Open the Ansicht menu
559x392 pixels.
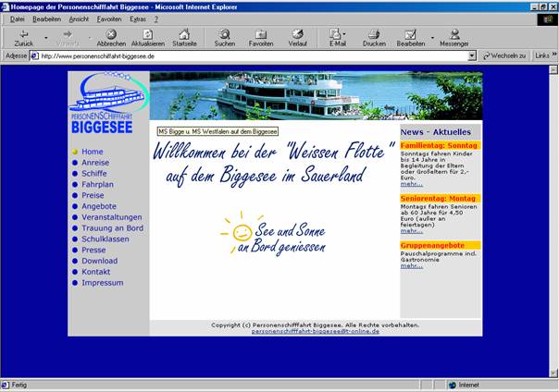pyautogui.click(x=79, y=19)
